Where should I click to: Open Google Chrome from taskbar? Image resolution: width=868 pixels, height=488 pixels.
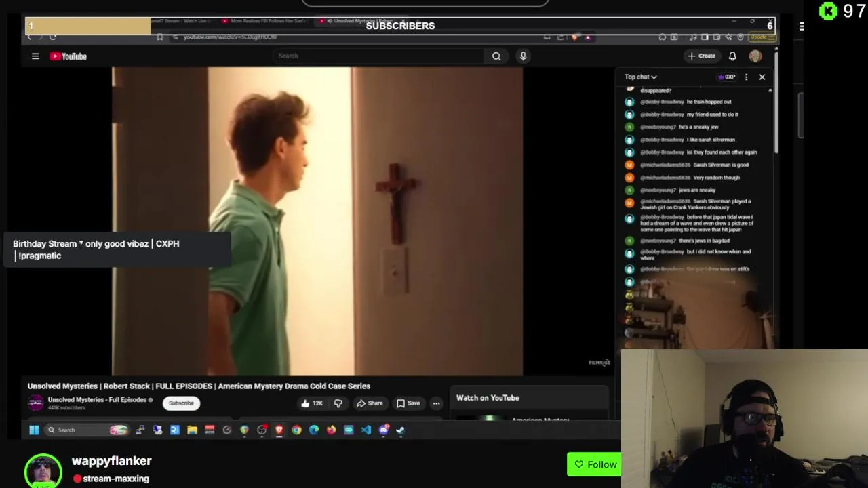296,430
